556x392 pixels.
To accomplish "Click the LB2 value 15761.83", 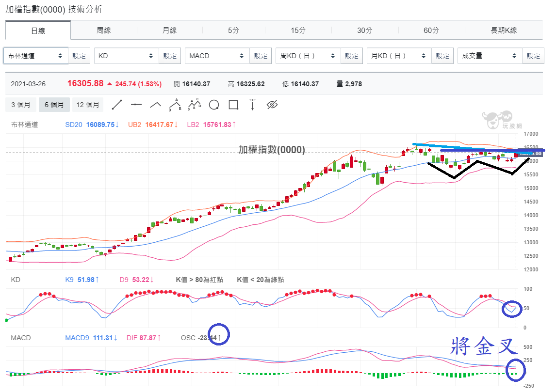I will pos(217,125).
